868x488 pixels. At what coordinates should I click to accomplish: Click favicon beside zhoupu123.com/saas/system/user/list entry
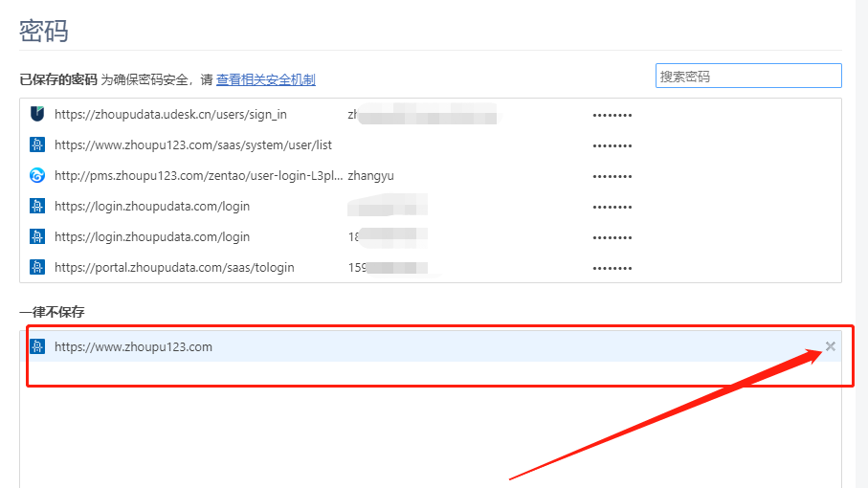coord(37,144)
